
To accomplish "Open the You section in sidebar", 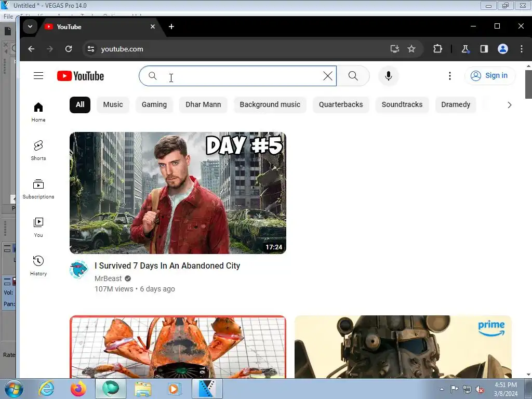I will click(x=38, y=228).
